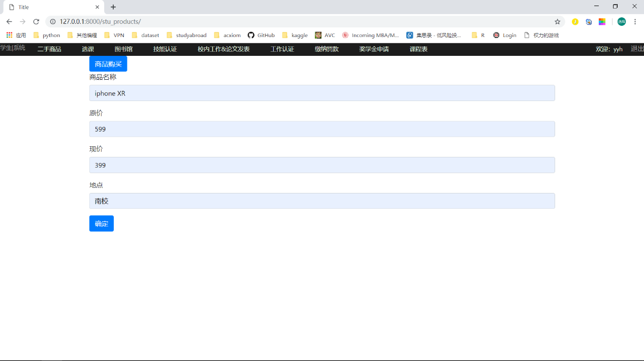The height and width of the screenshot is (361, 644).
Task: Open the R bookmark folder
Action: tap(478, 35)
